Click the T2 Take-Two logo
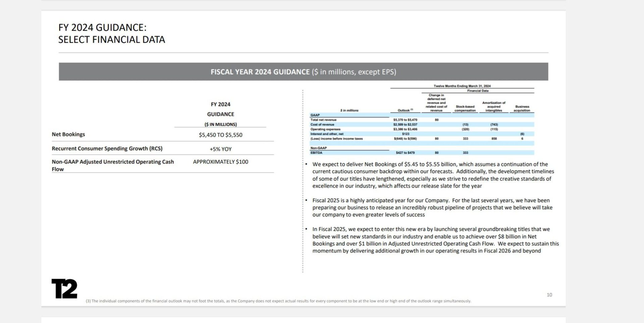 [64, 288]
